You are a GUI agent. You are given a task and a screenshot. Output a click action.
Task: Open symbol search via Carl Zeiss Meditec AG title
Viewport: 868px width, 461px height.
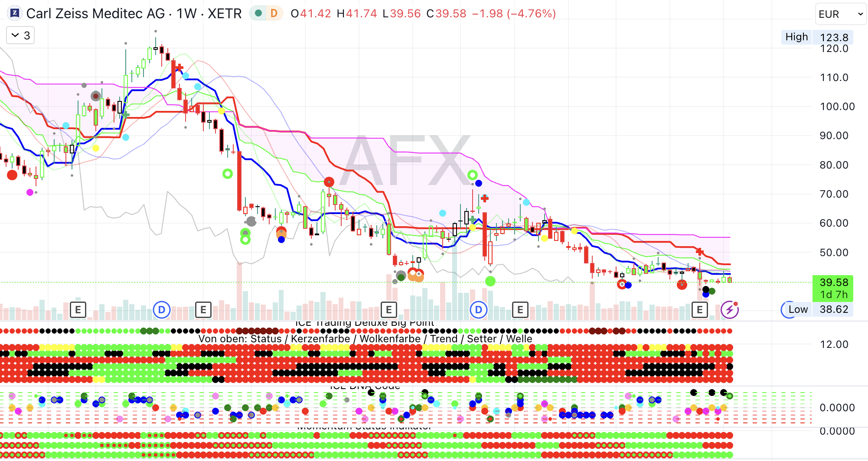[95, 13]
